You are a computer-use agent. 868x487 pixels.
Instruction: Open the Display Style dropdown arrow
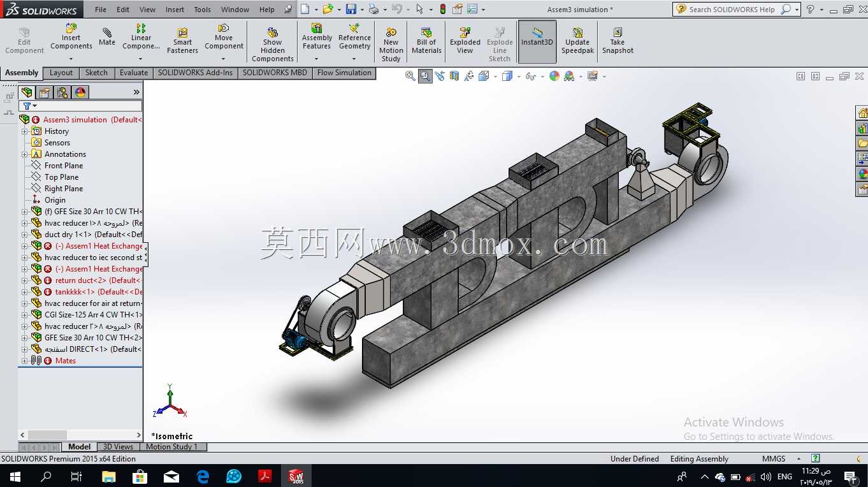(519, 76)
